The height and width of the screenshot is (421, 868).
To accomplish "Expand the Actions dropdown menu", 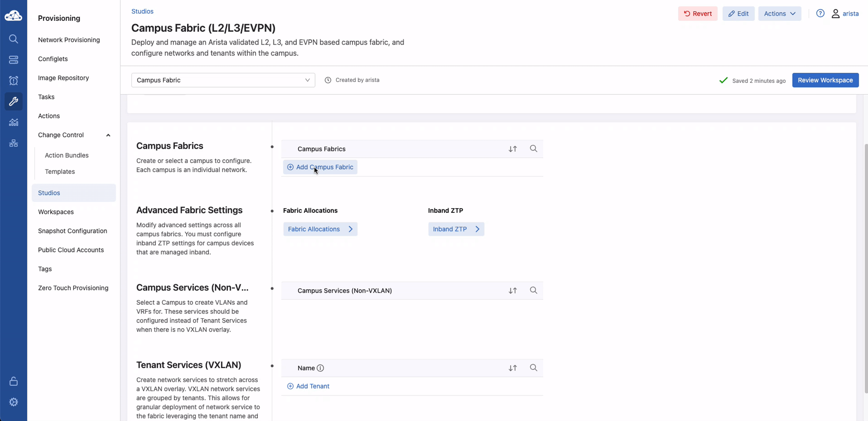I will tap(779, 13).
